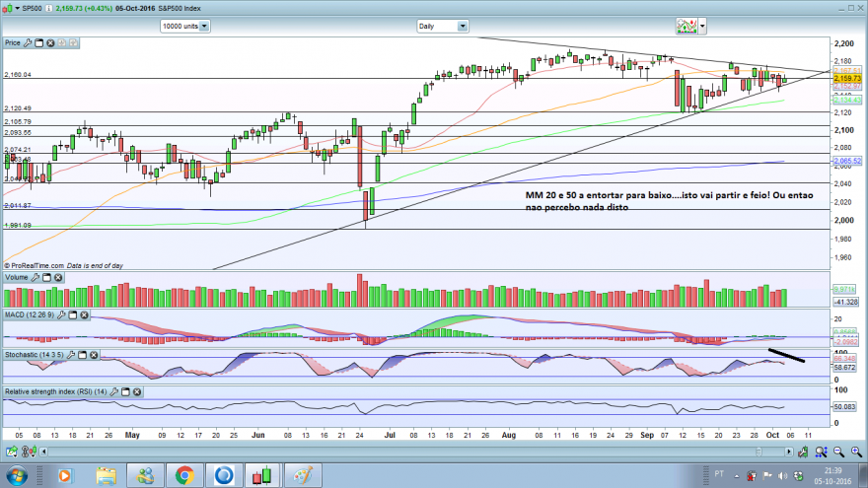Open the Windows Start menu
The height and width of the screenshot is (488, 868).
pos(17,476)
